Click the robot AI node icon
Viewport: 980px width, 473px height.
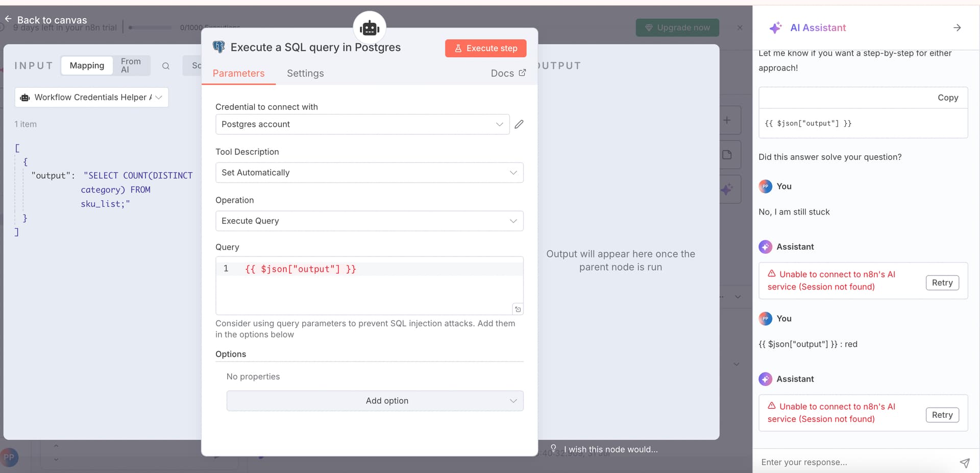click(370, 28)
